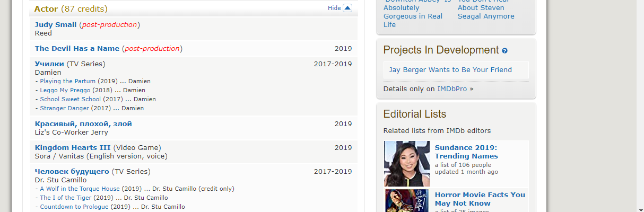
Task: Open episode Stranger Danger
Action: [x=64, y=108]
